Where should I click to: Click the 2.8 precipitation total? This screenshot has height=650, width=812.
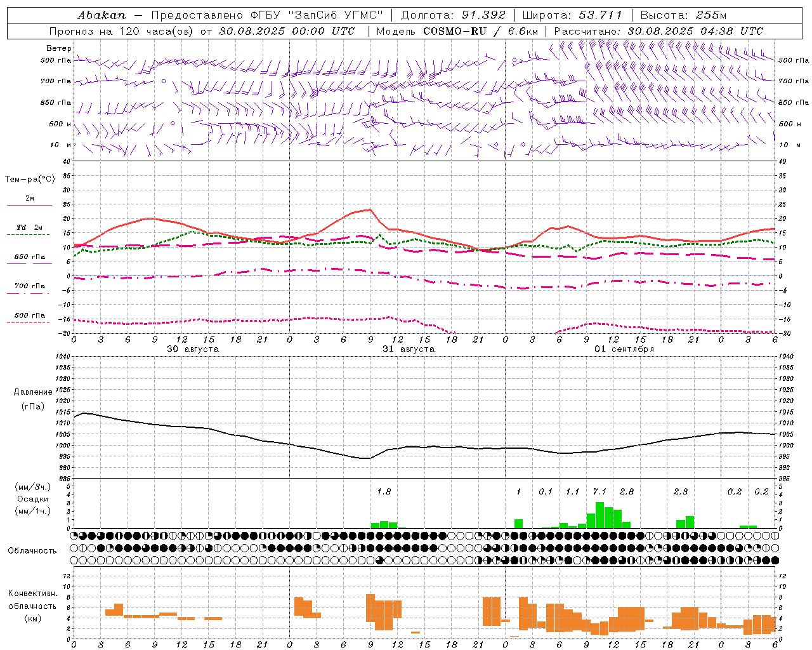pyautogui.click(x=626, y=491)
